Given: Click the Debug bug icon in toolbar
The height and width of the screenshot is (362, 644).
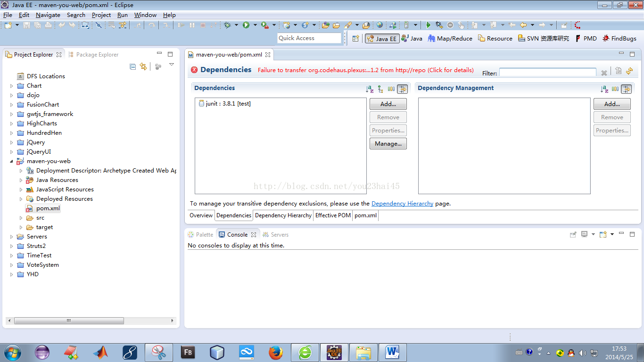Looking at the screenshot, I should tap(227, 25).
